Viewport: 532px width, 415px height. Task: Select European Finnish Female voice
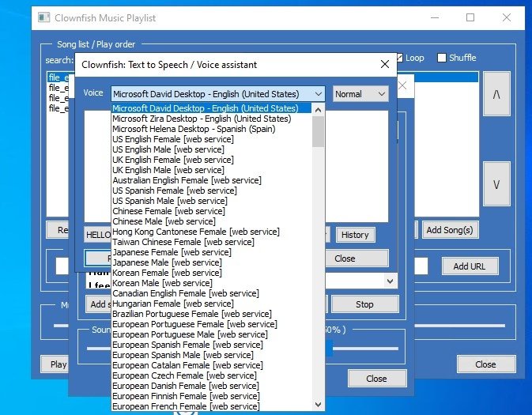(211, 396)
